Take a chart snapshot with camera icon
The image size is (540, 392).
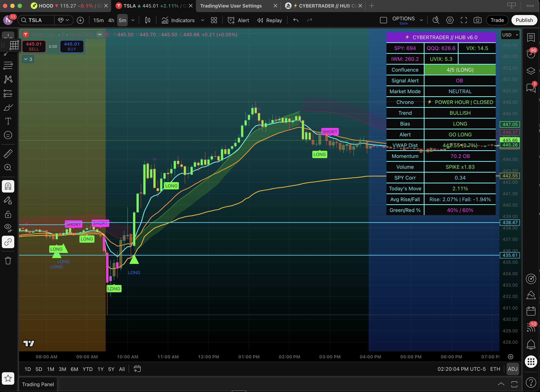[477, 20]
